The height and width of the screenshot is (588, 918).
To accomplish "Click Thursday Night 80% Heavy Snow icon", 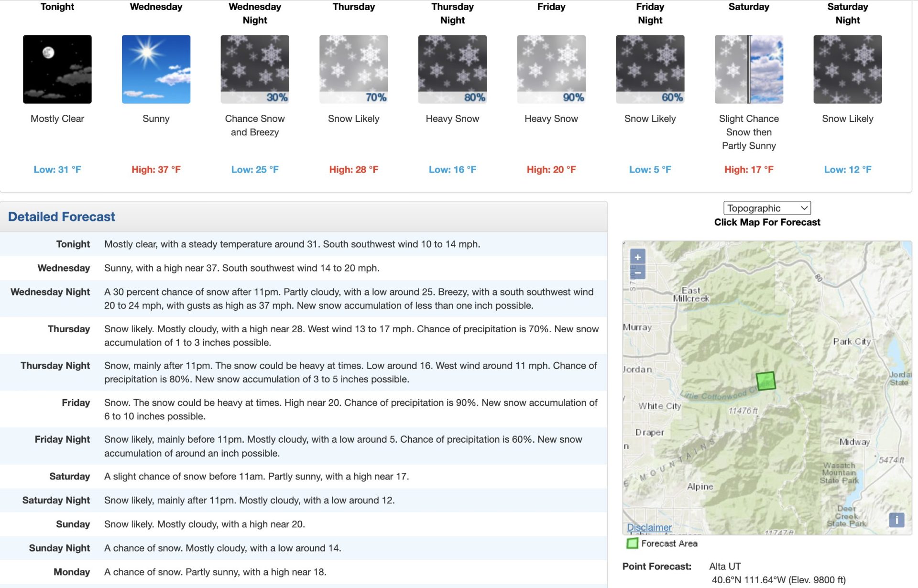I will (x=452, y=69).
